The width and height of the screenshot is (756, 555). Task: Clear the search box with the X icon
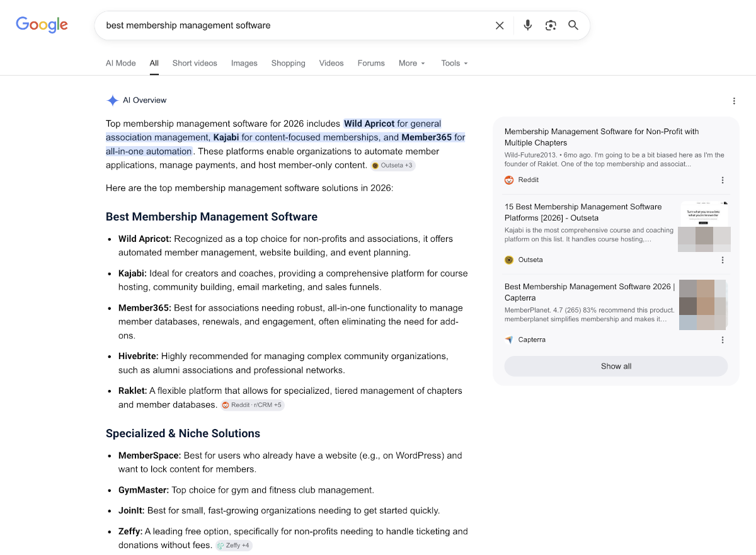[500, 26]
